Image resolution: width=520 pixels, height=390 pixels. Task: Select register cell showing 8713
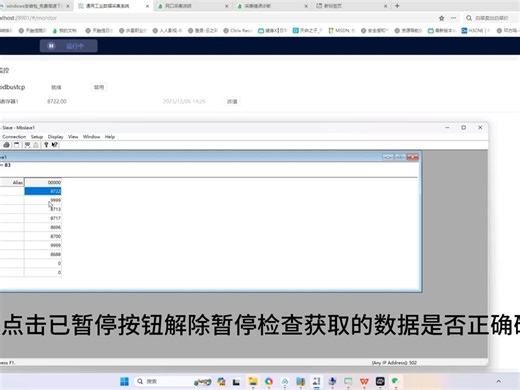(x=43, y=209)
